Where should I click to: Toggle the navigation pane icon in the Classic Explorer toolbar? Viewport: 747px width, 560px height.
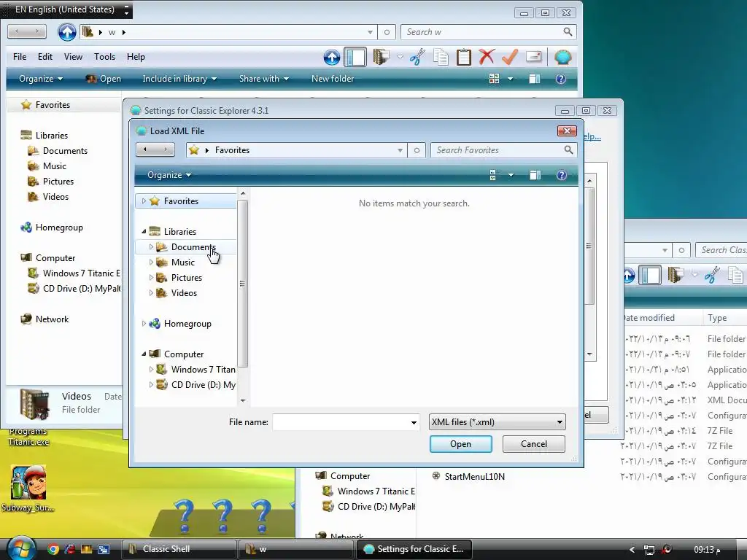(x=355, y=58)
